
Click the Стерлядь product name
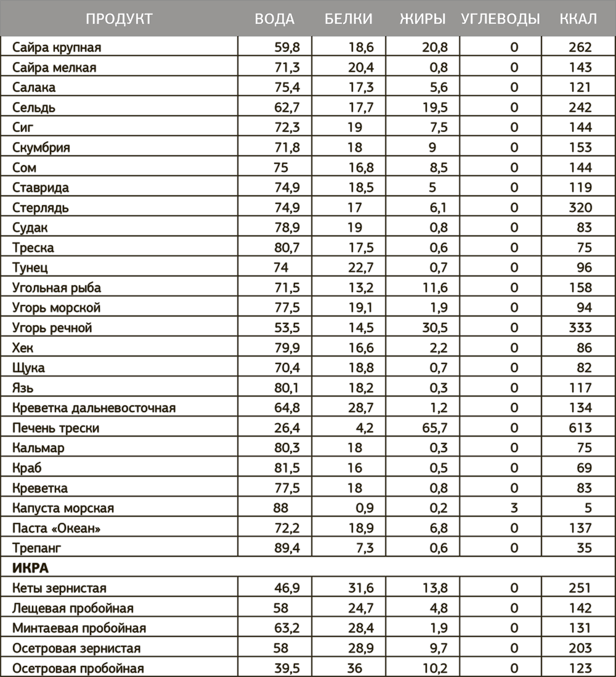point(40,208)
